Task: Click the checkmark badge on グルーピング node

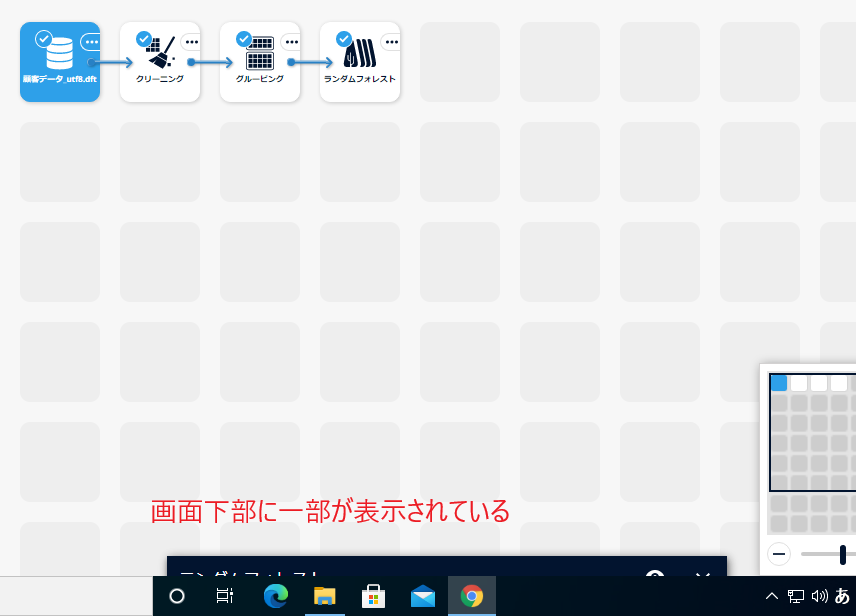Action: [x=243, y=39]
